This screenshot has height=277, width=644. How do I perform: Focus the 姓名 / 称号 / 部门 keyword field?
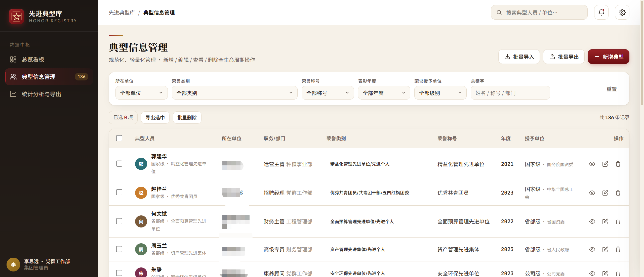[510, 93]
